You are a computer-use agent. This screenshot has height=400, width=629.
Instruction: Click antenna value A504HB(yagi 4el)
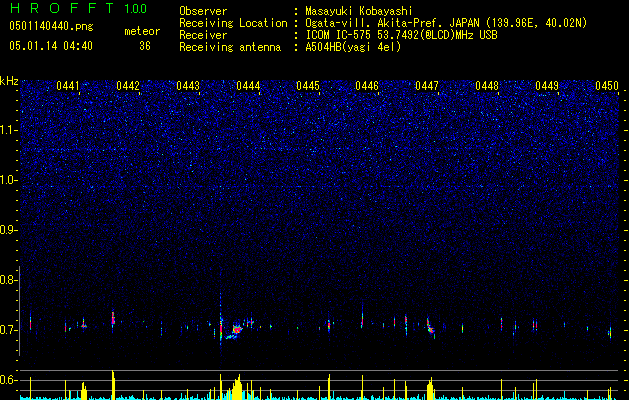pos(353,47)
